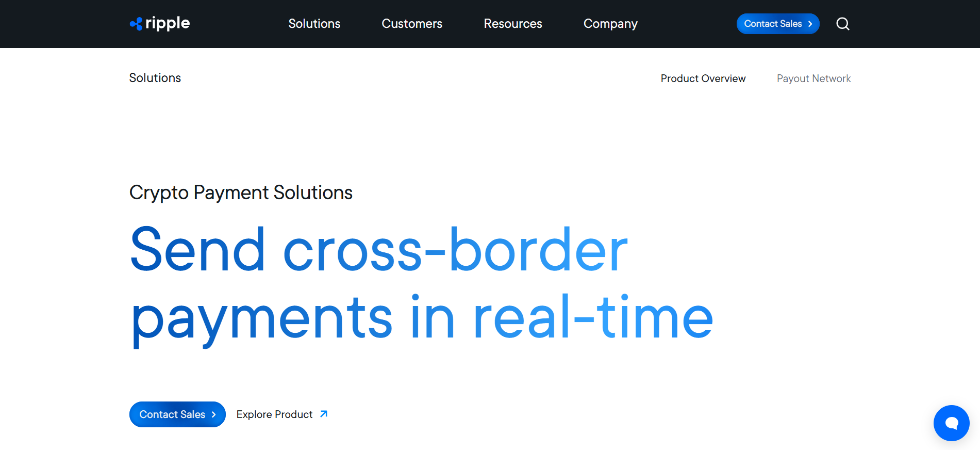Click Contact Sales button below headline
This screenshot has height=450, width=980.
click(x=177, y=414)
